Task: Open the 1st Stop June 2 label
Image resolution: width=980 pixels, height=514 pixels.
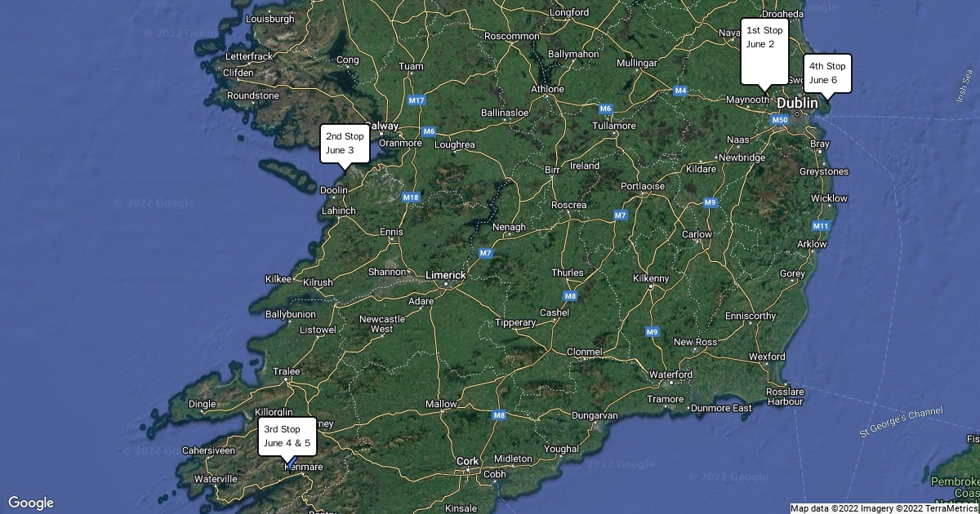Action: pyautogui.click(x=764, y=51)
